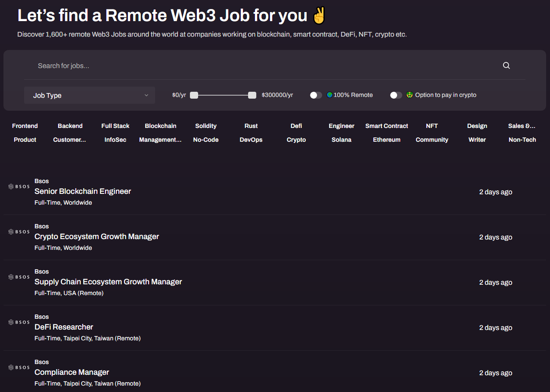Screen dimensions: 550x392
Task: Choose the Customer… tag
Action: [70, 140]
